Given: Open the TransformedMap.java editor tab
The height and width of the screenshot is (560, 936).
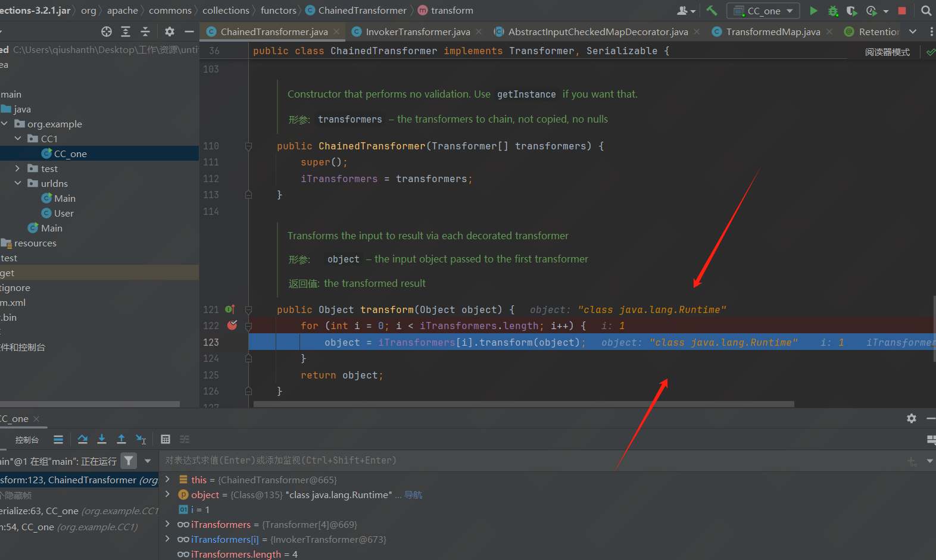Looking at the screenshot, I should [772, 32].
